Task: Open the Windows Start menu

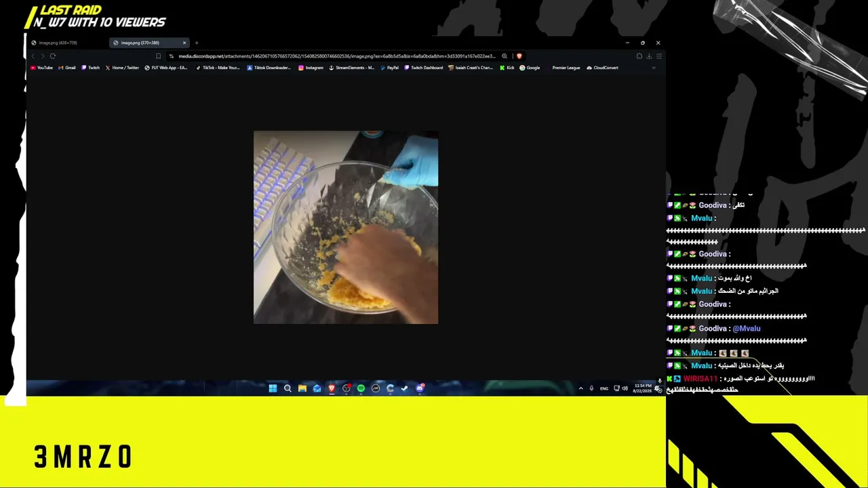Action: (273, 388)
